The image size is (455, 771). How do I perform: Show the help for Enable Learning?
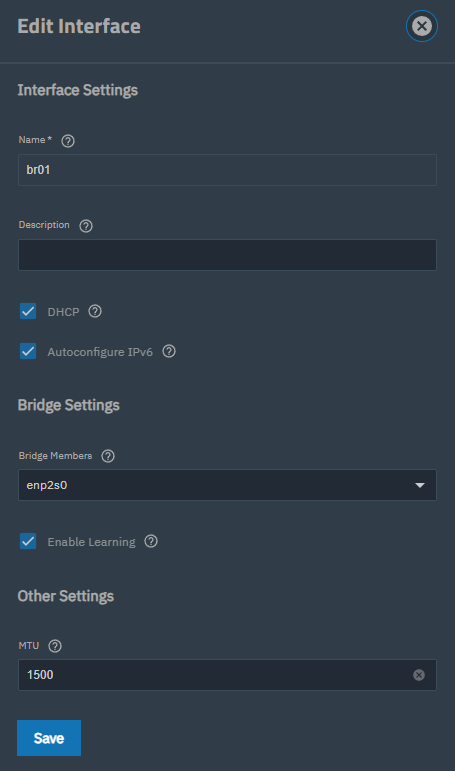[151, 541]
